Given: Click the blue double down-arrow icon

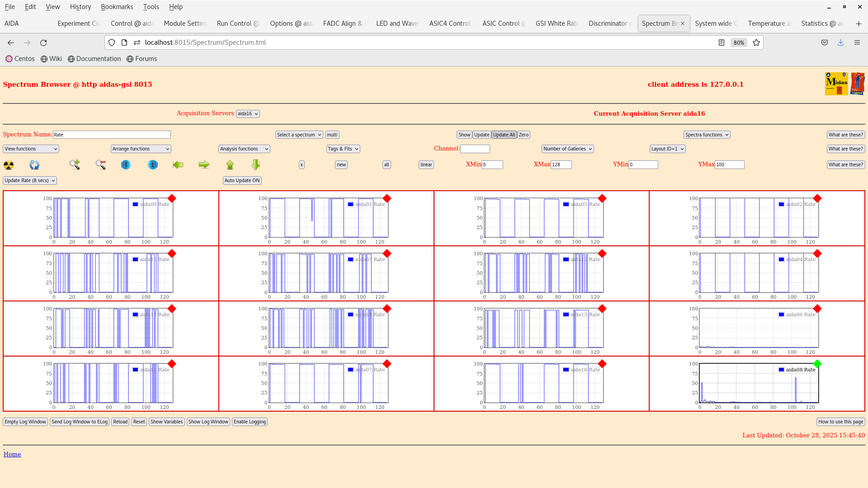Looking at the screenshot, I should point(126,165).
